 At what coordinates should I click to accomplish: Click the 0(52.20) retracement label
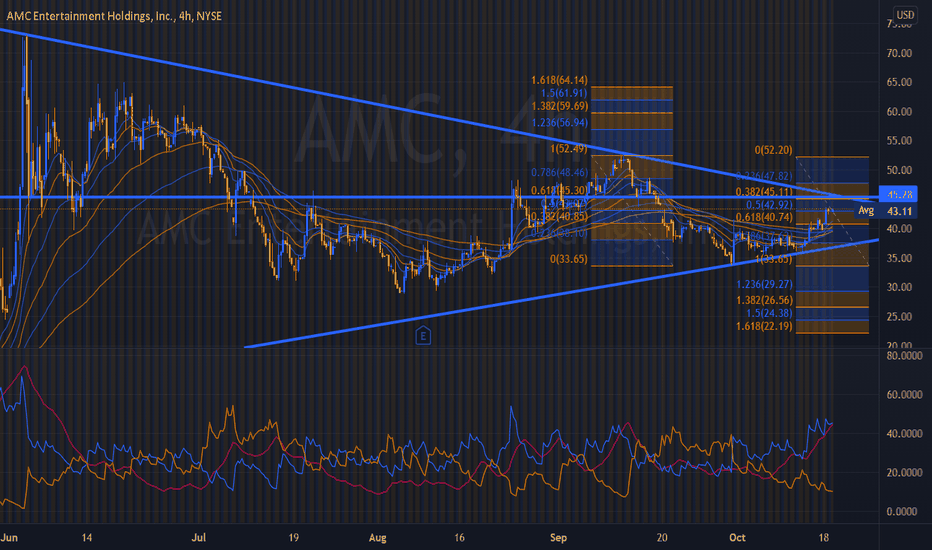[773, 150]
